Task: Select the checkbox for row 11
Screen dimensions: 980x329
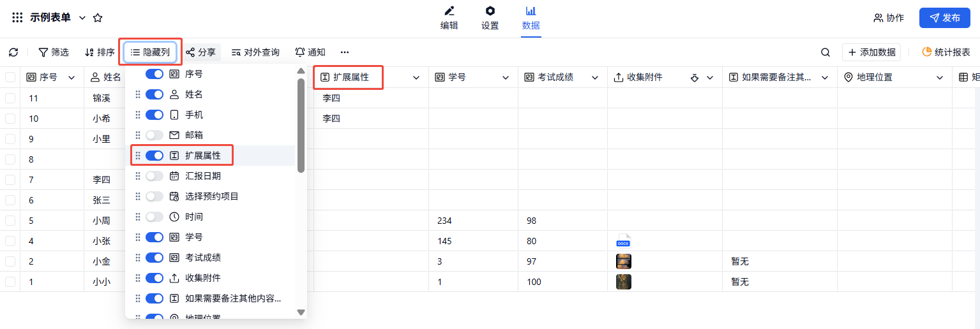Action: coord(10,98)
